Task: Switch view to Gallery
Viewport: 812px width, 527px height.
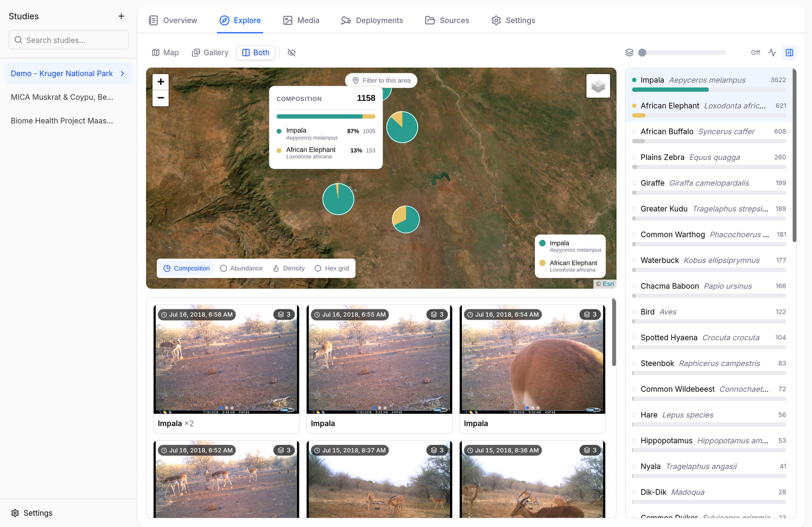Action: pos(210,53)
